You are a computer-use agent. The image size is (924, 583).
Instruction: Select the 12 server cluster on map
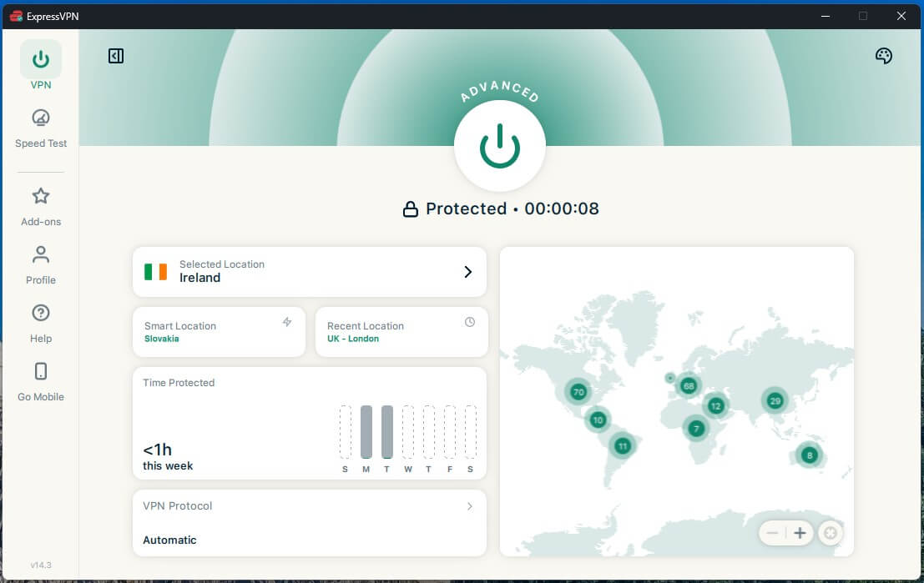[x=715, y=405]
